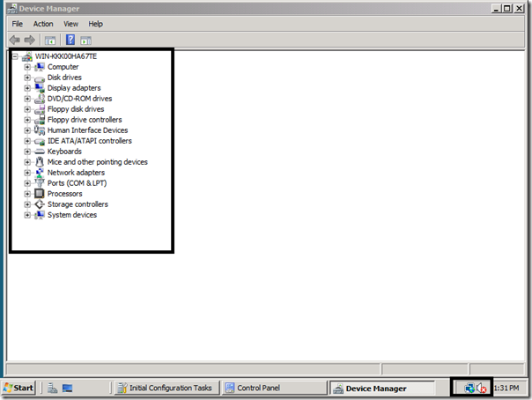Click the 1:31 PM taskbar clock
532x400 pixels.
tap(506, 388)
